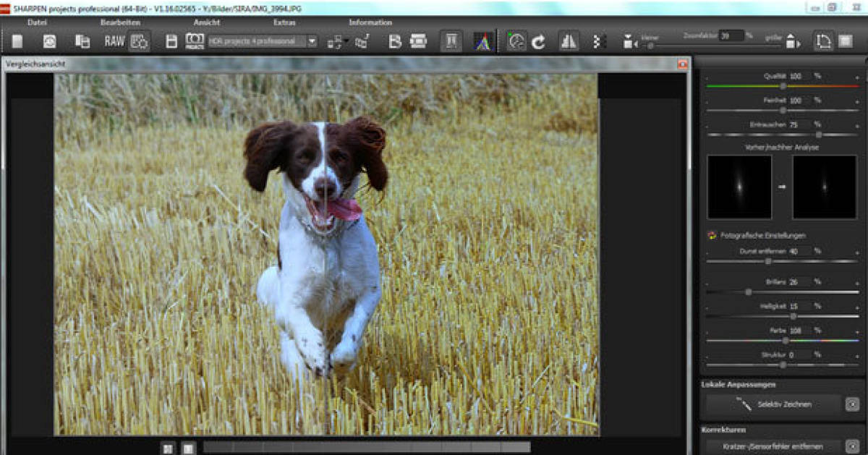Open the Bearbeiten menu
The width and height of the screenshot is (868, 455).
pos(120,22)
